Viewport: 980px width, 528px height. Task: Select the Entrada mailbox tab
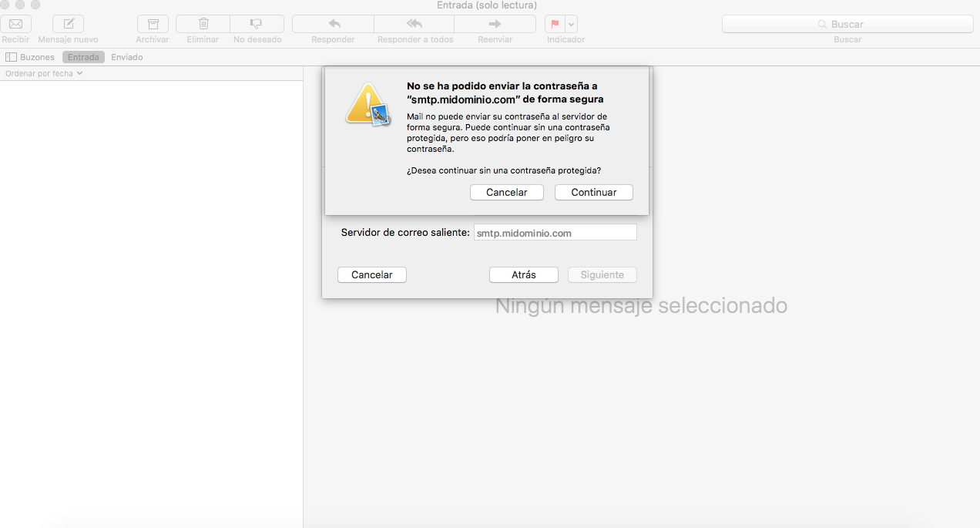tap(83, 57)
